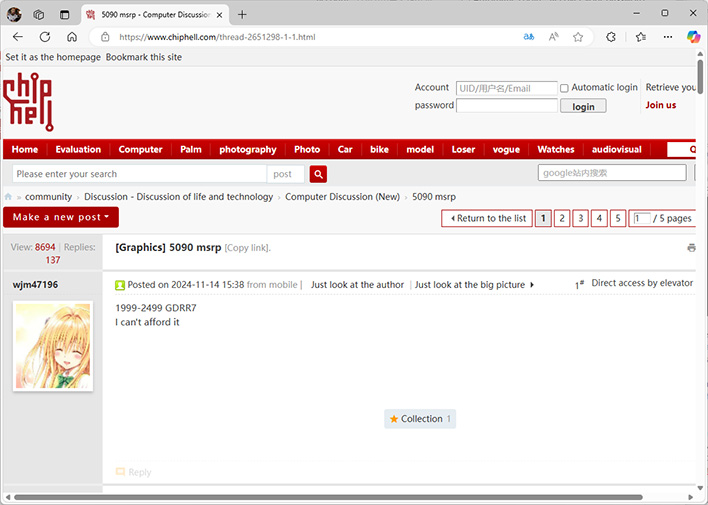Expand 'Just look at the big picture' arrow
Screen dimensions: 708x505
point(532,285)
